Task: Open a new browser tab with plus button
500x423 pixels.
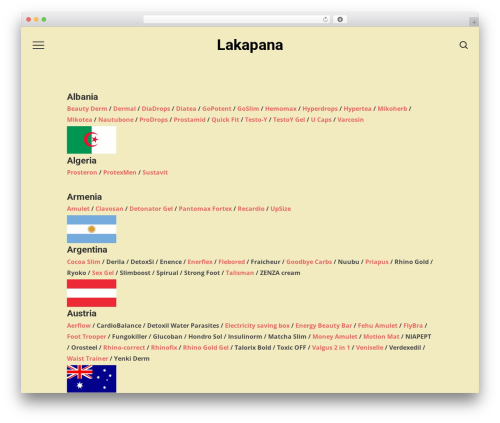Action: (x=474, y=22)
